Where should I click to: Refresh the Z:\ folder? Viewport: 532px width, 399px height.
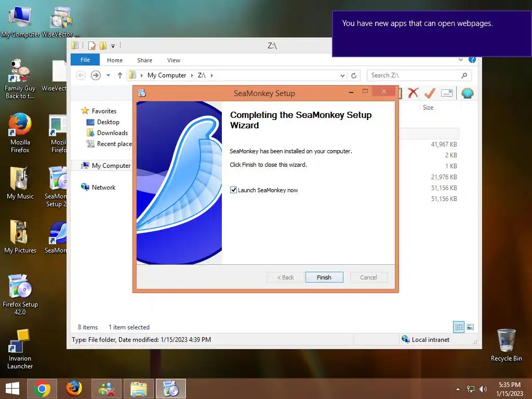[x=353, y=75]
